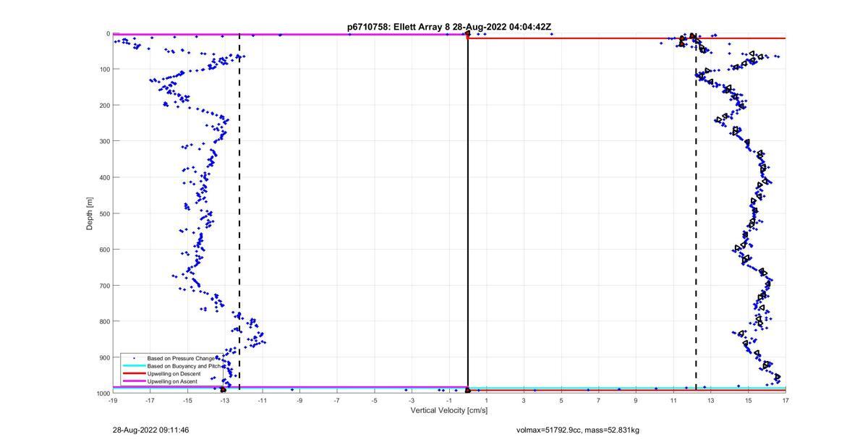This screenshot has height=442, width=868.
Task: Click x-axis tick label 11
Action: point(673,400)
